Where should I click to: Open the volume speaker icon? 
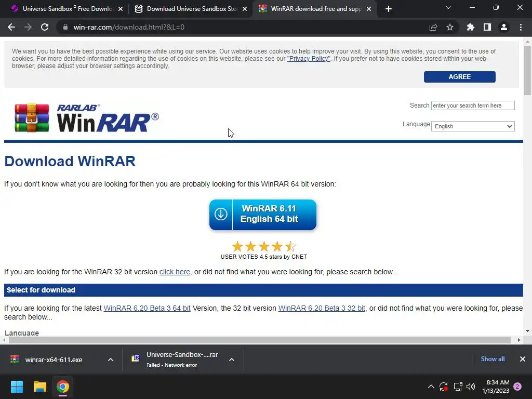(x=471, y=387)
